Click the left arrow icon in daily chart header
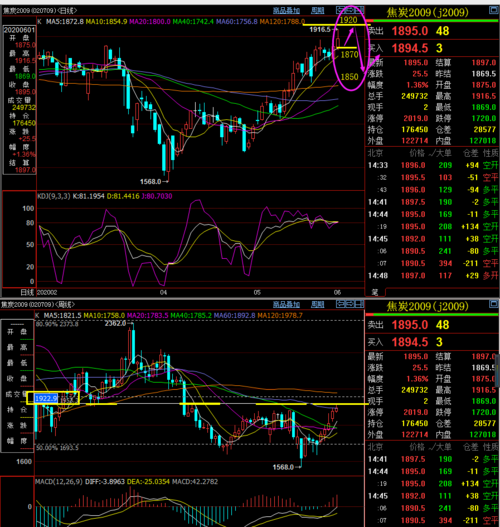The width and height of the screenshot is (500, 527). [340, 10]
